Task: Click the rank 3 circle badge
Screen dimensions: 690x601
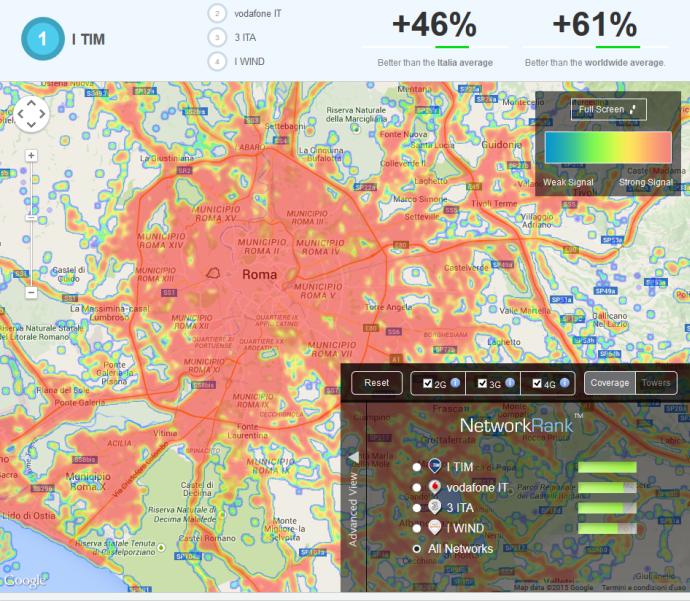Action: point(217,37)
